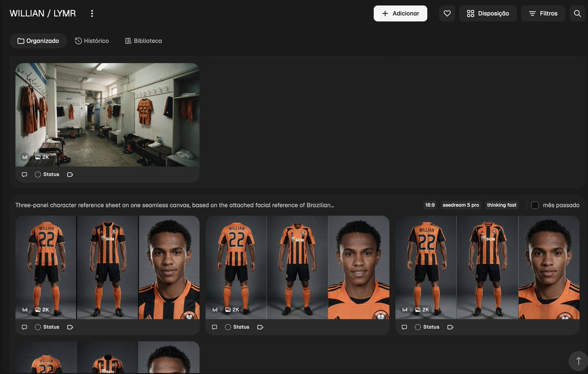Open search with the magnifier icon

(x=577, y=14)
